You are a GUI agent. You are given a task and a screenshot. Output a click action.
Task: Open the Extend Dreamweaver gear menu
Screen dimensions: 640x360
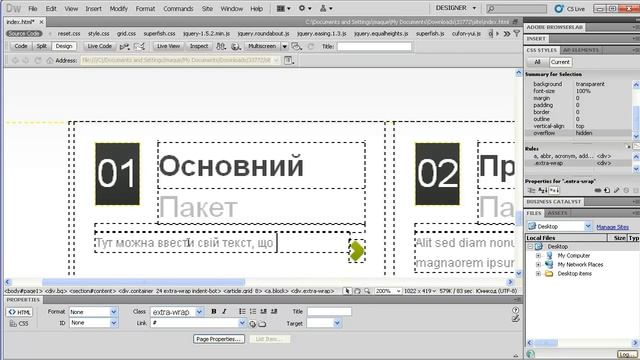click(304, 8)
